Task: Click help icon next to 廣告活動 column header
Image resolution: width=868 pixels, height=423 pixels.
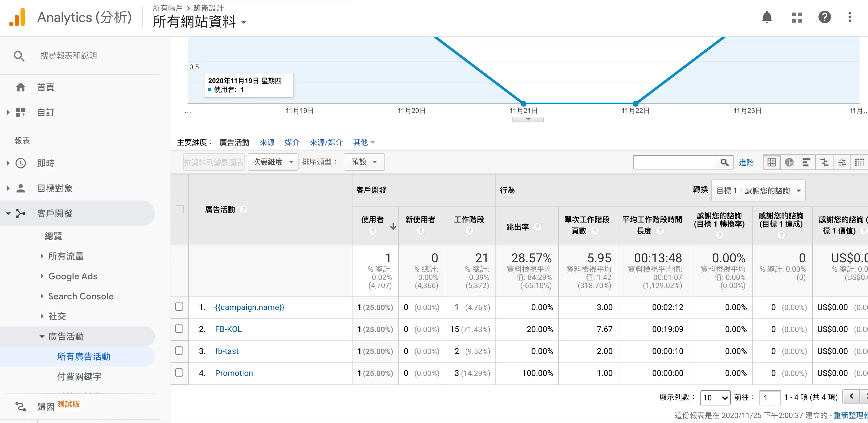Action: coord(244,210)
